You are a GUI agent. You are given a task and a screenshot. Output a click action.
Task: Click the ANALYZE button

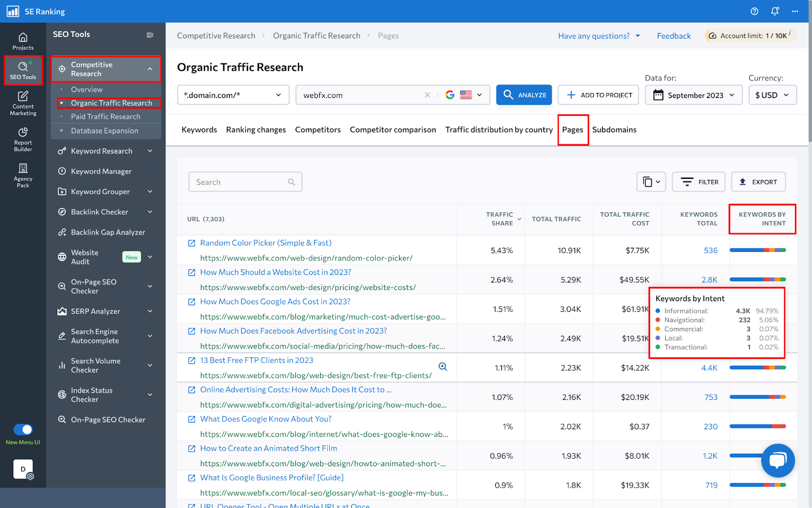pyautogui.click(x=524, y=95)
